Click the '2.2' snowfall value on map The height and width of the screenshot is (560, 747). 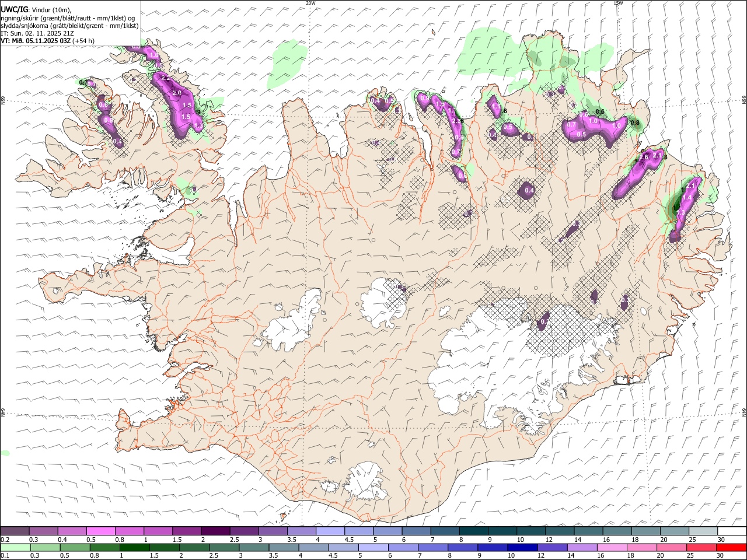tap(165, 78)
